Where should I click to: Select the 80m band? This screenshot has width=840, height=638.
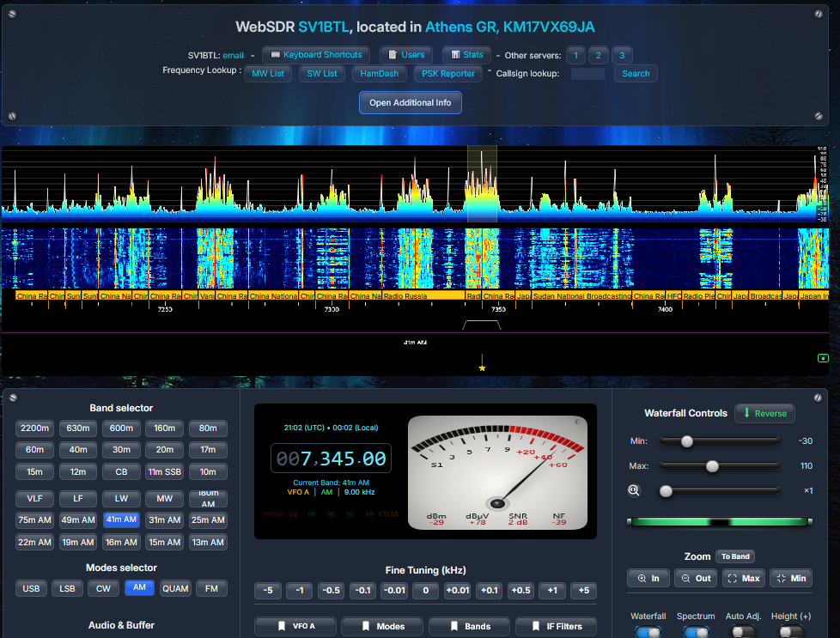[x=208, y=428]
